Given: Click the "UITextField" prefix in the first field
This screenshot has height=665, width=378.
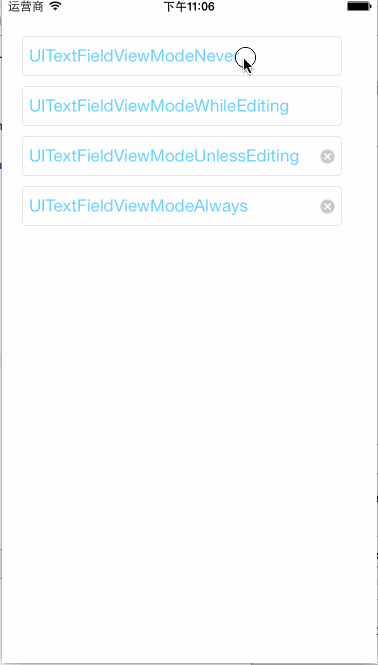Looking at the screenshot, I should pyautogui.click(x=71, y=56).
